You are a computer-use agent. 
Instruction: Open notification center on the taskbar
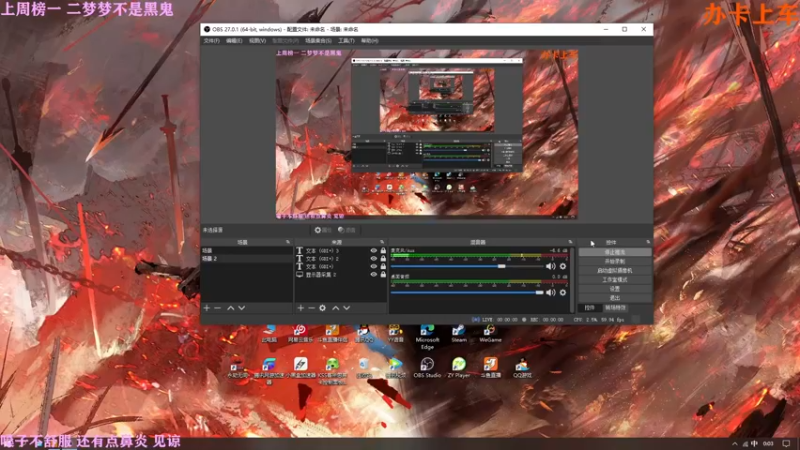click(786, 444)
